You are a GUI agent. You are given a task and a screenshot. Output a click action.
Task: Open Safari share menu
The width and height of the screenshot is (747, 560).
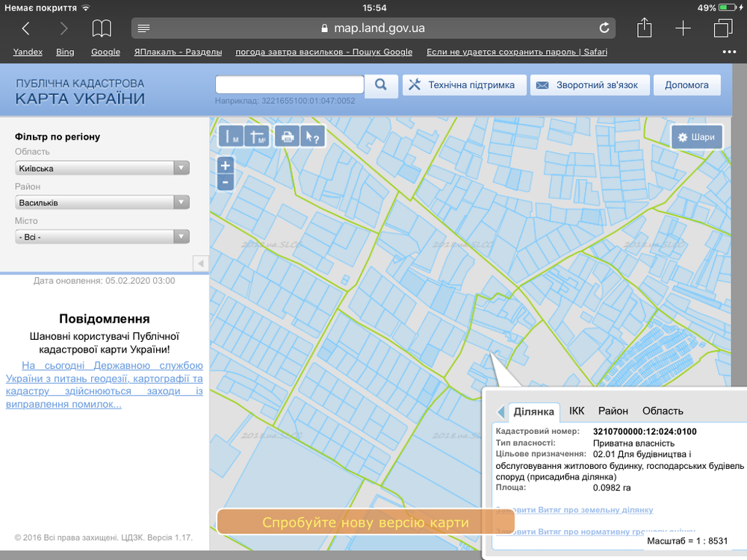tap(645, 28)
